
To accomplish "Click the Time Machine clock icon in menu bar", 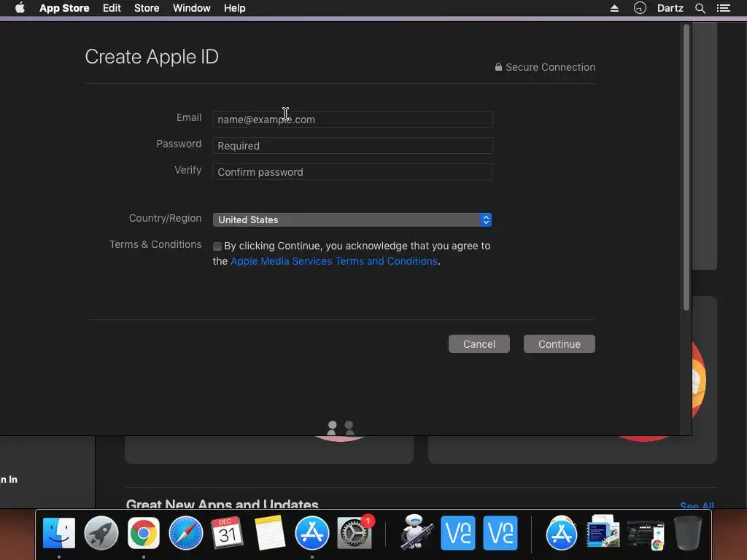I will click(640, 8).
